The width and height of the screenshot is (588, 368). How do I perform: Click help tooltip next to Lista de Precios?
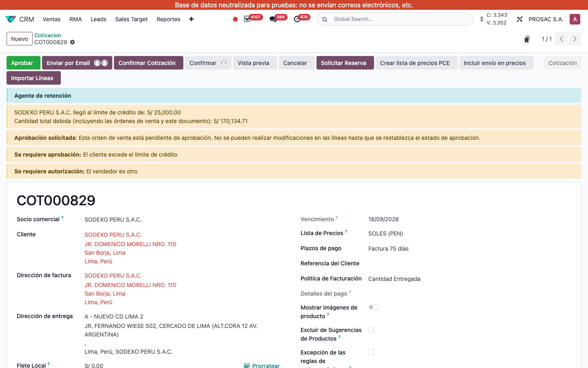[x=346, y=232]
